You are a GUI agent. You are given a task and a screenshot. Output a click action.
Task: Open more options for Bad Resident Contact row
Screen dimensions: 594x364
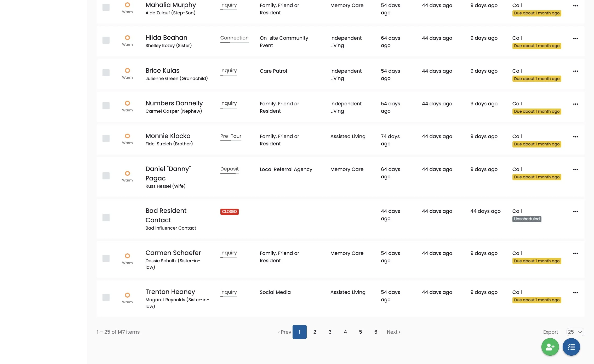575,212
